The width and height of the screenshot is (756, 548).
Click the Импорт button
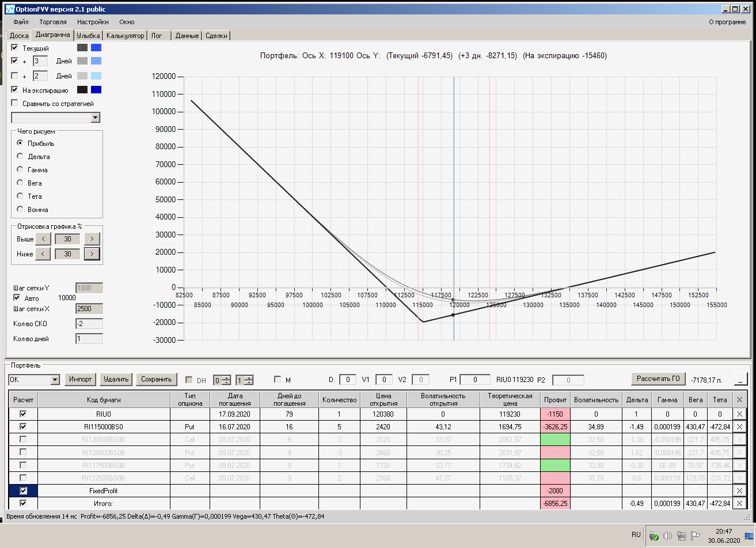click(x=81, y=379)
